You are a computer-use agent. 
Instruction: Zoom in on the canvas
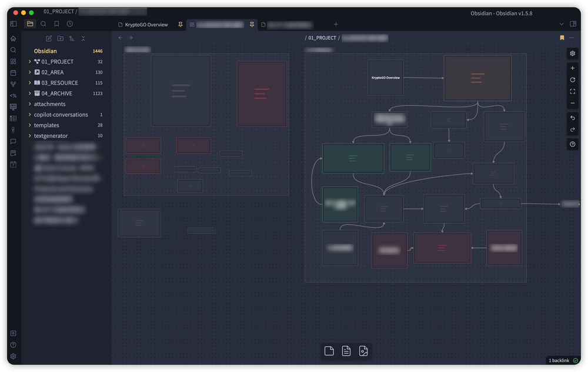coord(573,68)
